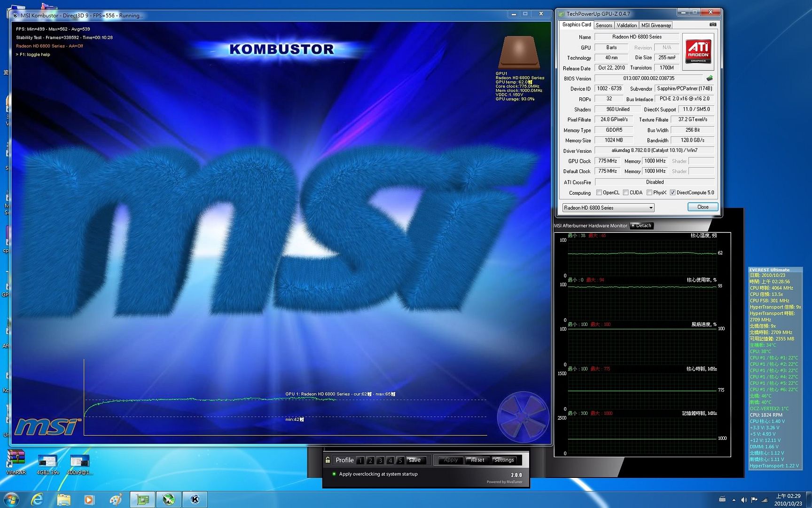Switch to the Sensors tab
Screen dimensions: 812x508
604,25
